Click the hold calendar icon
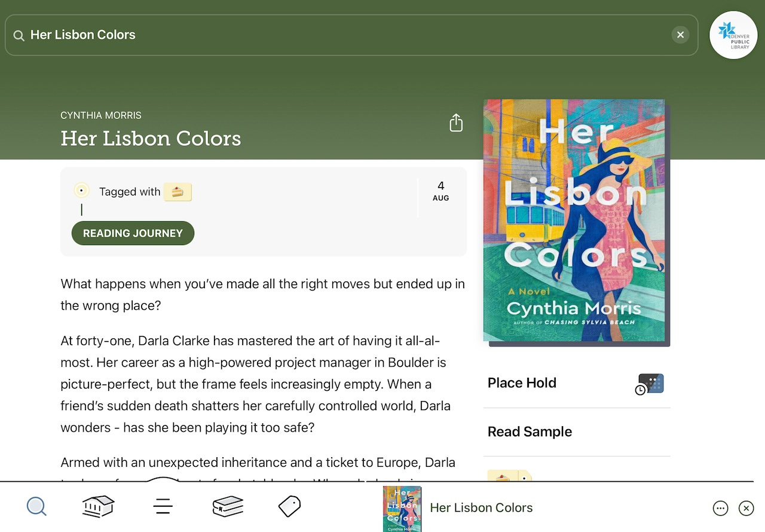 650,383
